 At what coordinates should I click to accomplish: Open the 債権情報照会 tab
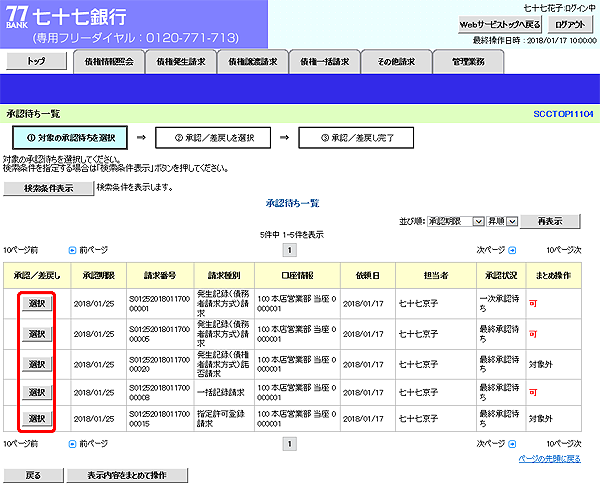(109, 62)
